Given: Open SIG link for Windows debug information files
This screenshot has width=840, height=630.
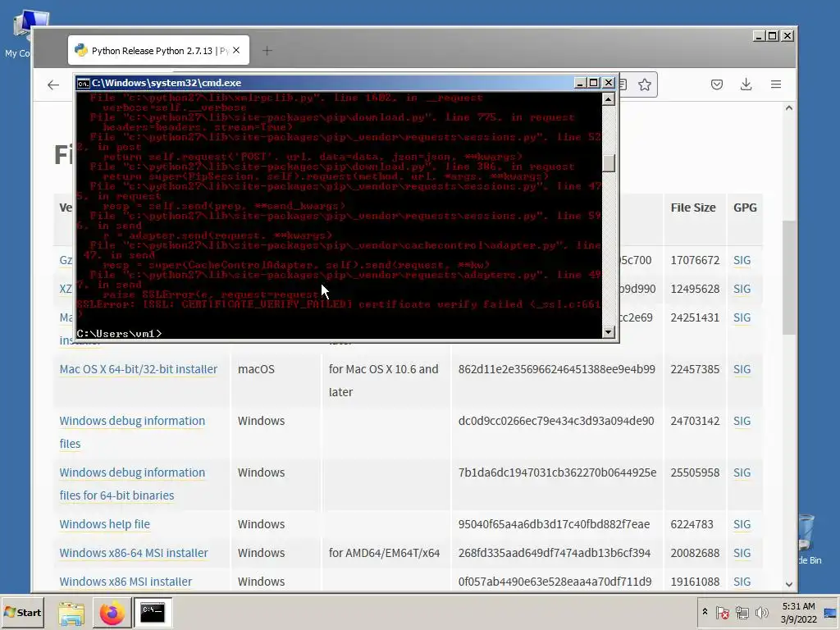Looking at the screenshot, I should click(x=742, y=421).
